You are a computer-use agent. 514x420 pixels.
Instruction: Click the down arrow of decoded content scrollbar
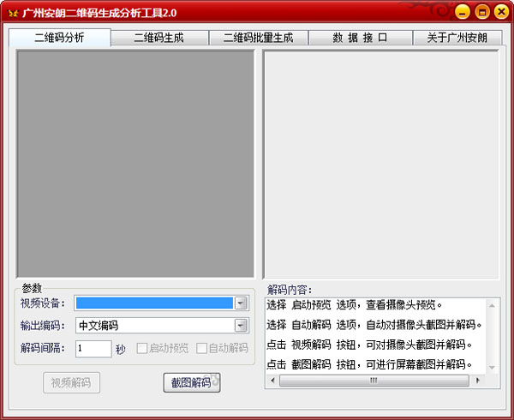point(493,369)
